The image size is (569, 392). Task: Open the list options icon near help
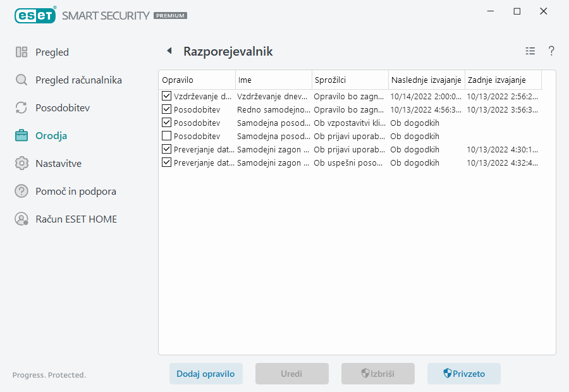[x=530, y=51]
